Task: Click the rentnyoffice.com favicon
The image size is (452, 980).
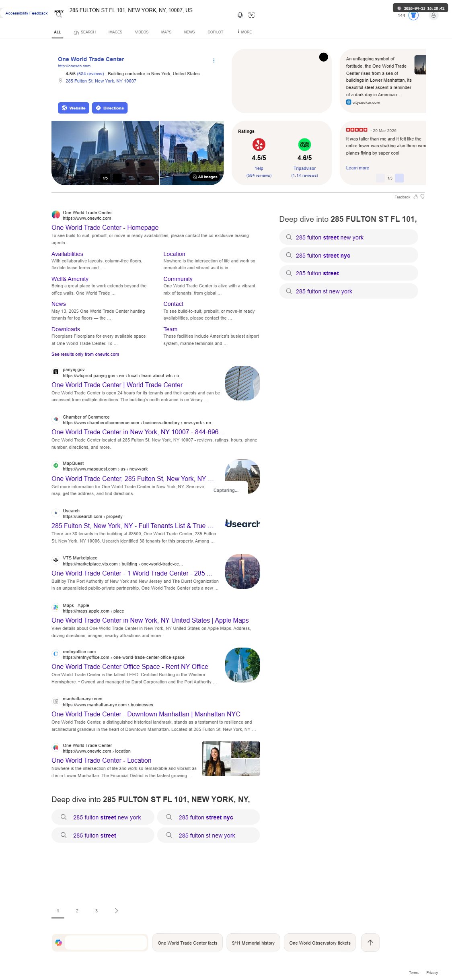Action: (x=56, y=654)
